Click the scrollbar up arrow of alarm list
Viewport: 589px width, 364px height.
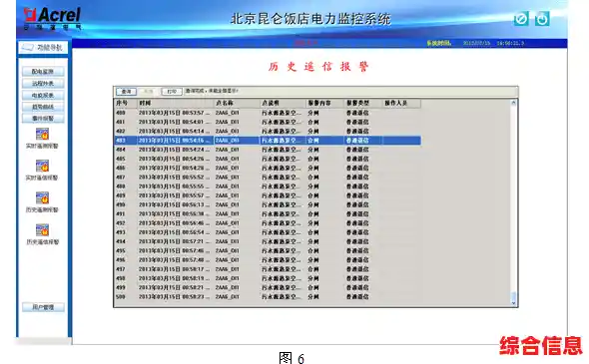513,103
